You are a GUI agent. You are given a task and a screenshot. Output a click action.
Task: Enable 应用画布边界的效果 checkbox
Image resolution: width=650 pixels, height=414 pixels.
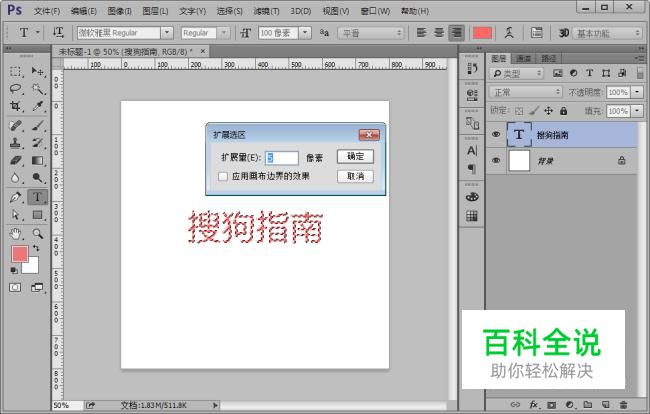click(223, 177)
